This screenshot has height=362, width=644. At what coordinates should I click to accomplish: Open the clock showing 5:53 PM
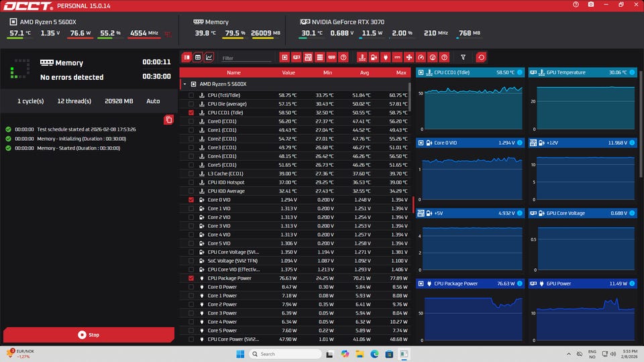[x=630, y=354]
